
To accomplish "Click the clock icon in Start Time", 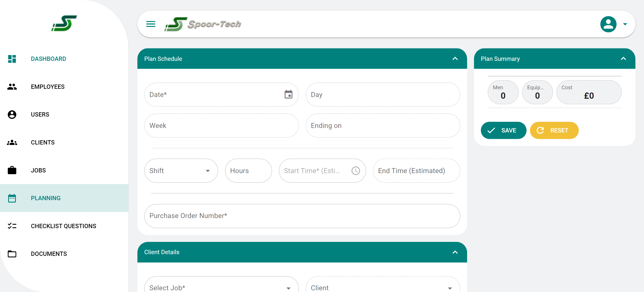I will coord(355,171).
